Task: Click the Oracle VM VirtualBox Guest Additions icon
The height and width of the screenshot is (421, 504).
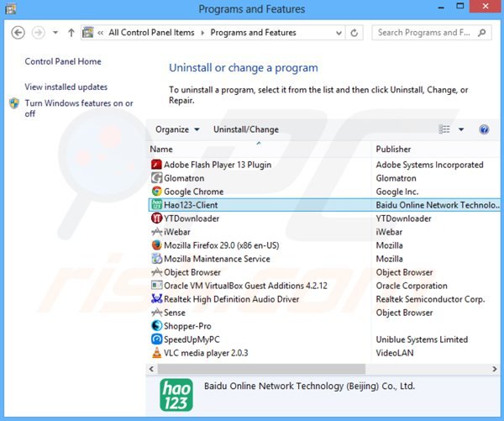Action: tap(156, 286)
